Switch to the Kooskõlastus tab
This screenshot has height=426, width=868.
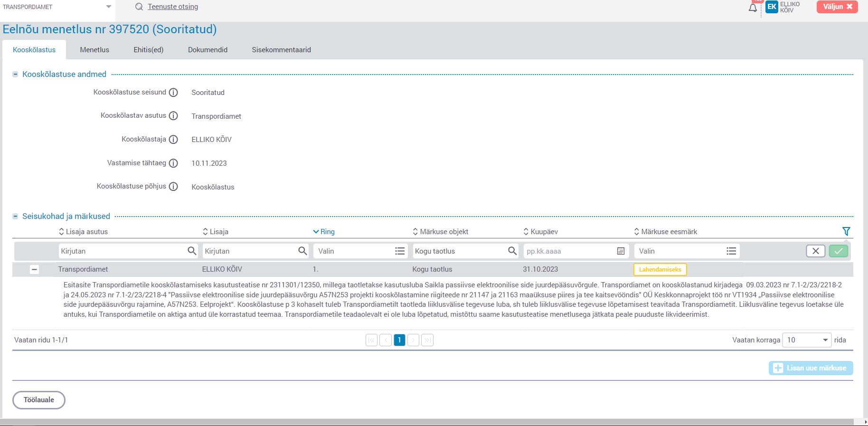pyautogui.click(x=34, y=50)
